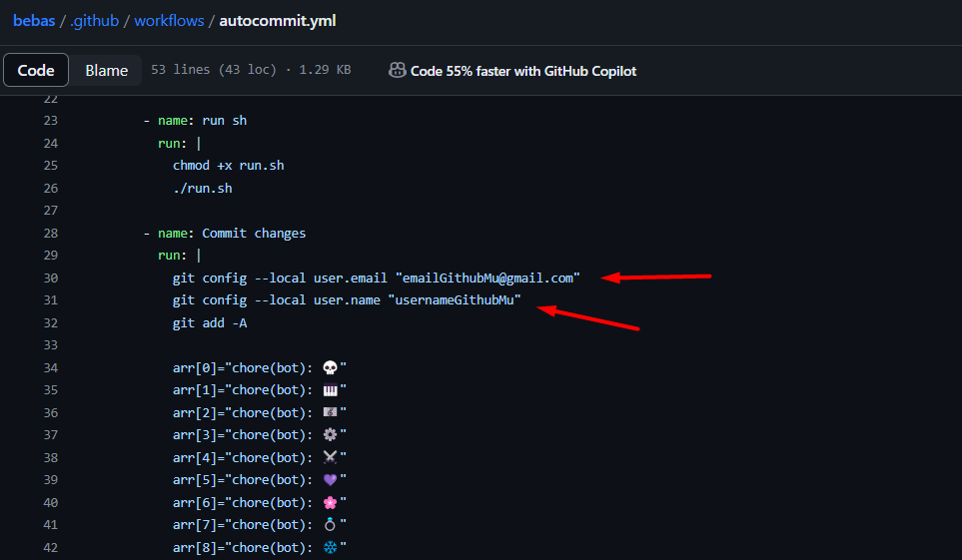This screenshot has width=962, height=560.
Task: Select line number 23 in the gutter
Action: click(x=50, y=121)
